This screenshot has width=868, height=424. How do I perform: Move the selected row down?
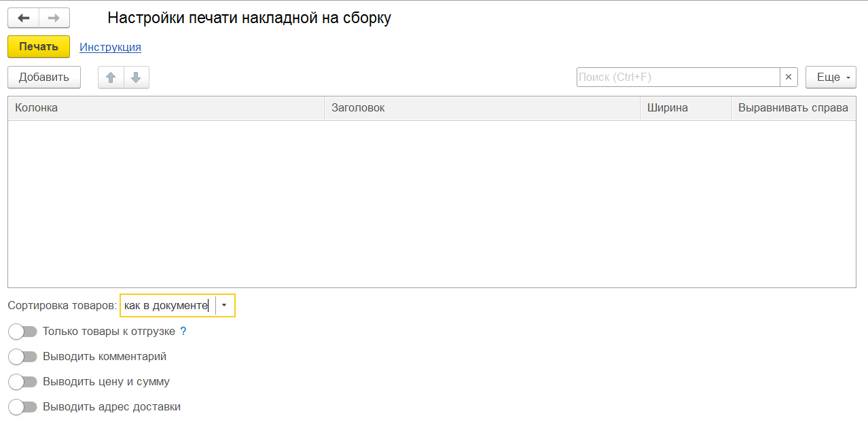tap(136, 77)
